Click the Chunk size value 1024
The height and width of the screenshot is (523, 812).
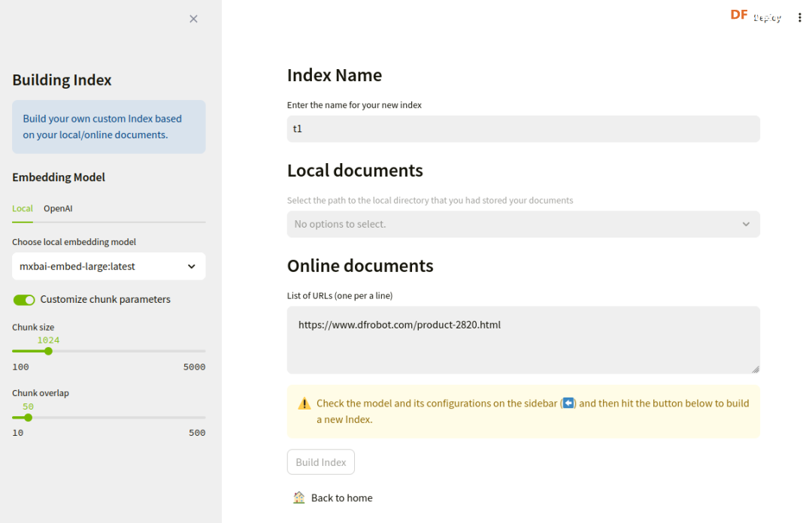click(48, 340)
